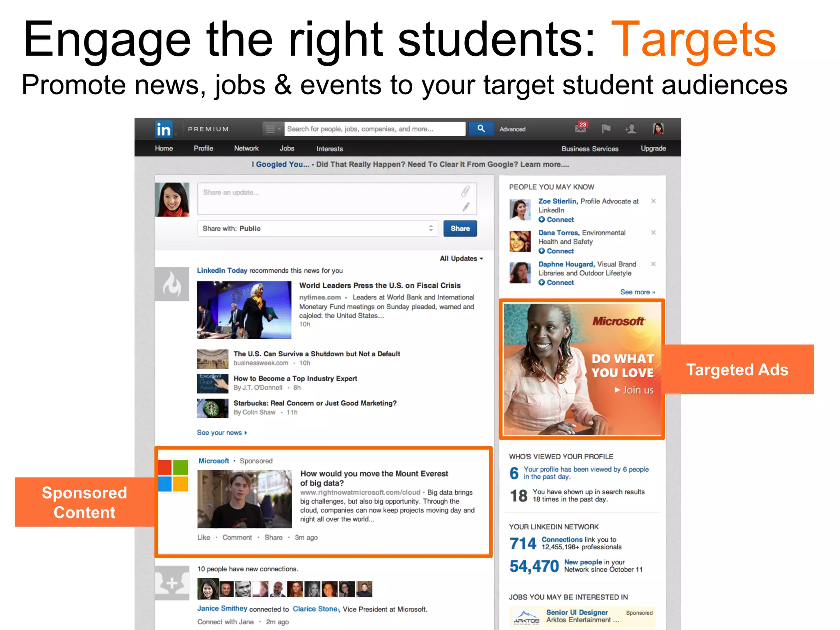Click the Arktos Entertainment logo
This screenshot has width=840, height=630.
click(526, 617)
